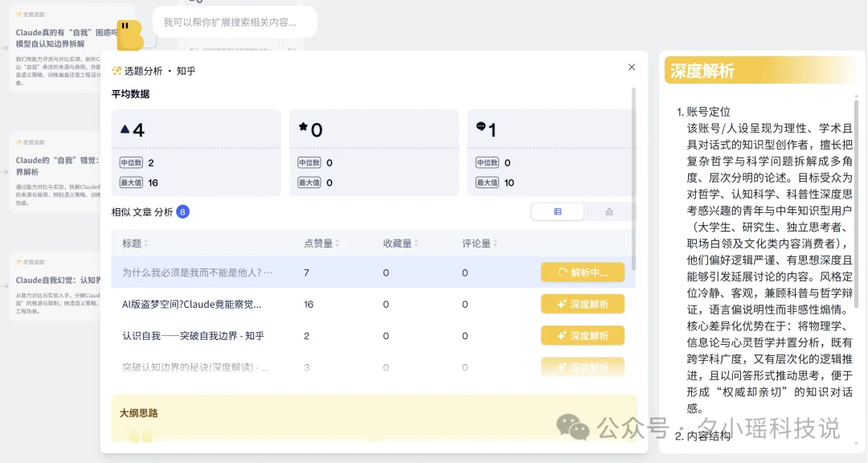868x463 pixels.
Task: Click the upvote triangle icon on first metric card
Action: (x=125, y=127)
